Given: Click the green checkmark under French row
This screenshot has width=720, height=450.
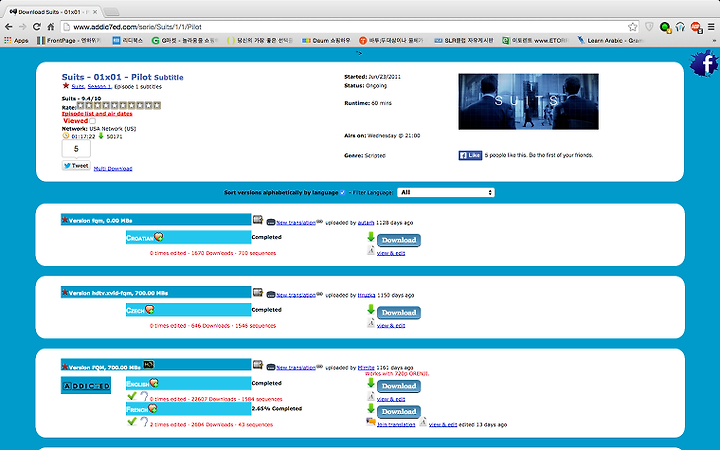Looking at the screenshot, I should coord(132,421).
